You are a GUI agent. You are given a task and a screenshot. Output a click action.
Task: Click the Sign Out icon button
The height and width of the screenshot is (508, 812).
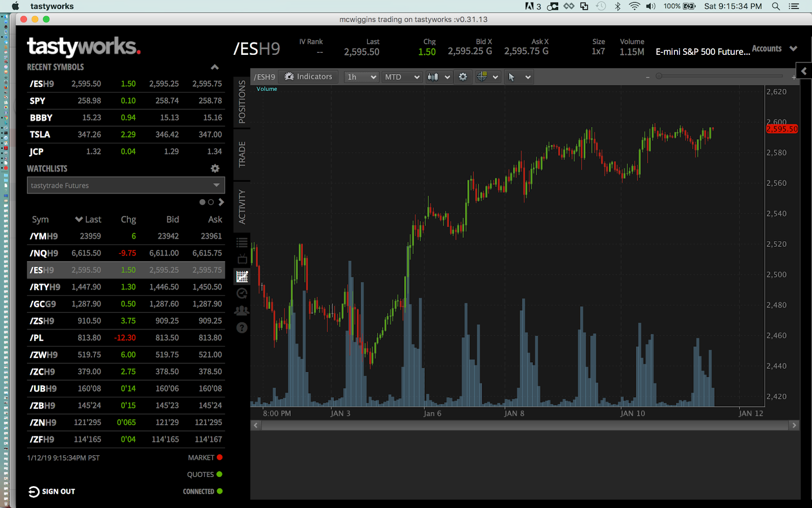(33, 492)
